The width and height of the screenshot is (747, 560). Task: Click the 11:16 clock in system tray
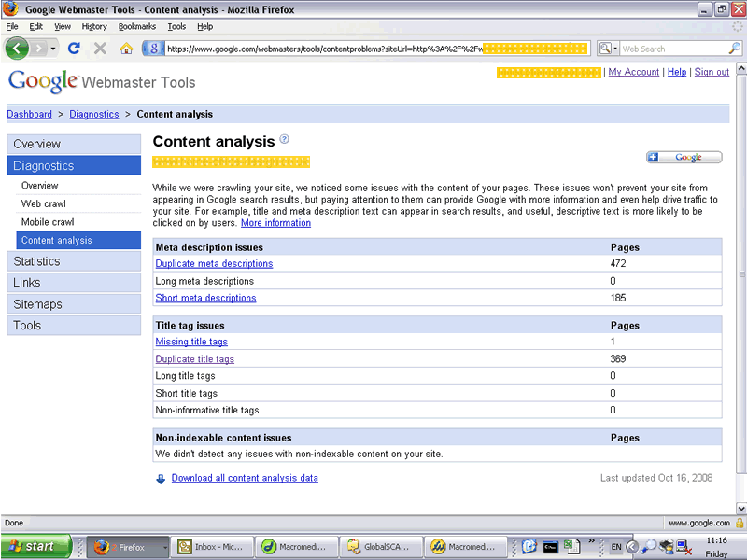tap(716, 540)
